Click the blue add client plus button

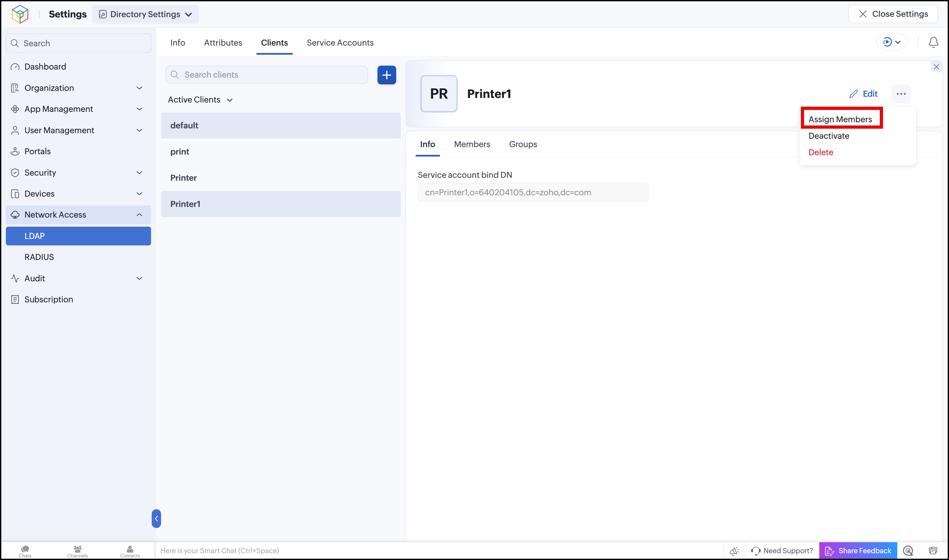point(387,75)
